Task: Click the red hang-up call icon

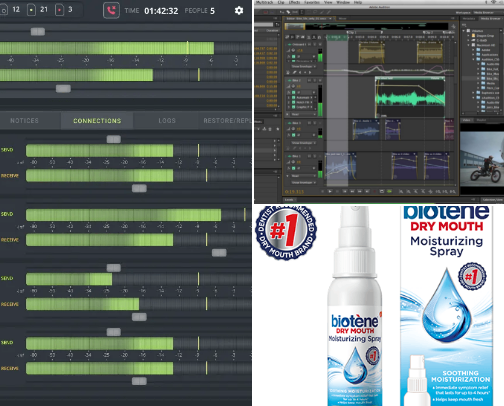Action: tap(111, 10)
